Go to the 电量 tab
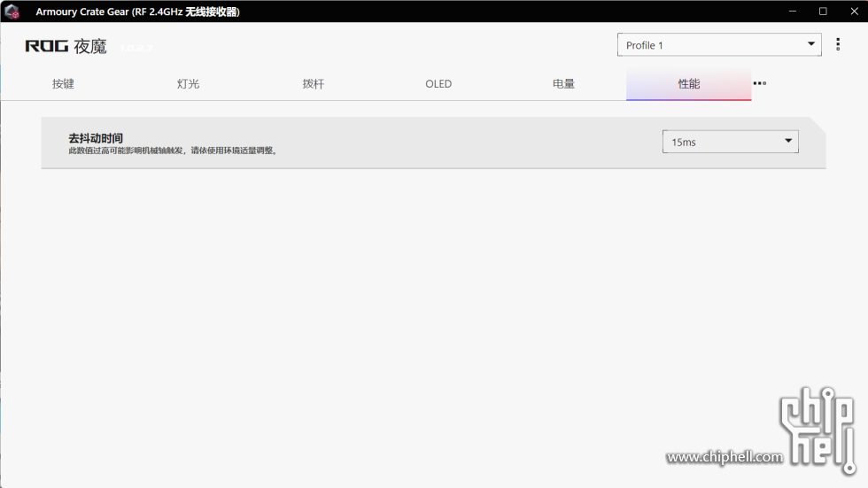Screen dimensions: 868x488 click(563, 84)
